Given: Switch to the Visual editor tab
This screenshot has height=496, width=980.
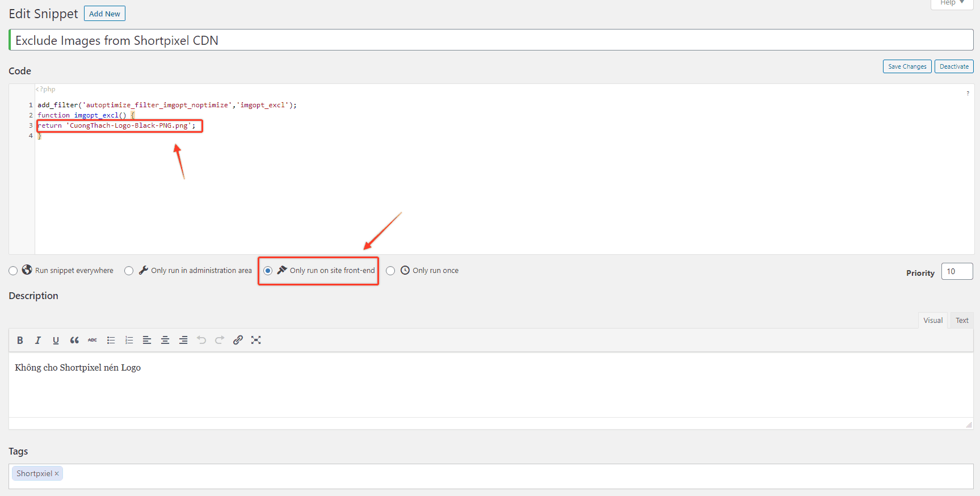Looking at the screenshot, I should click(933, 320).
